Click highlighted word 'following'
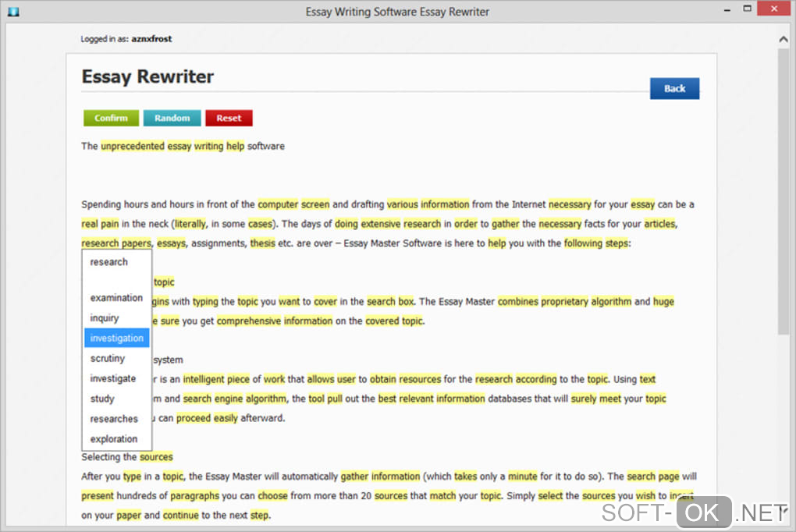Viewport: 796px width, 532px height. point(583,243)
